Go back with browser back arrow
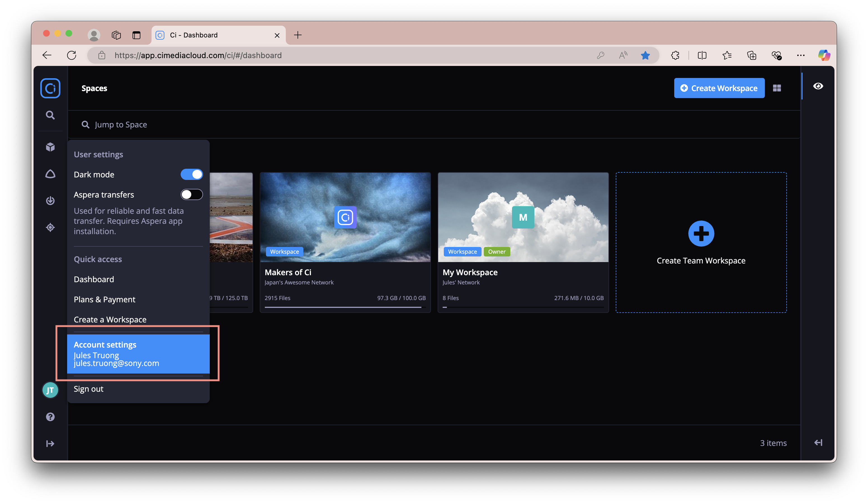Viewport: 868px width, 504px height. [47, 55]
